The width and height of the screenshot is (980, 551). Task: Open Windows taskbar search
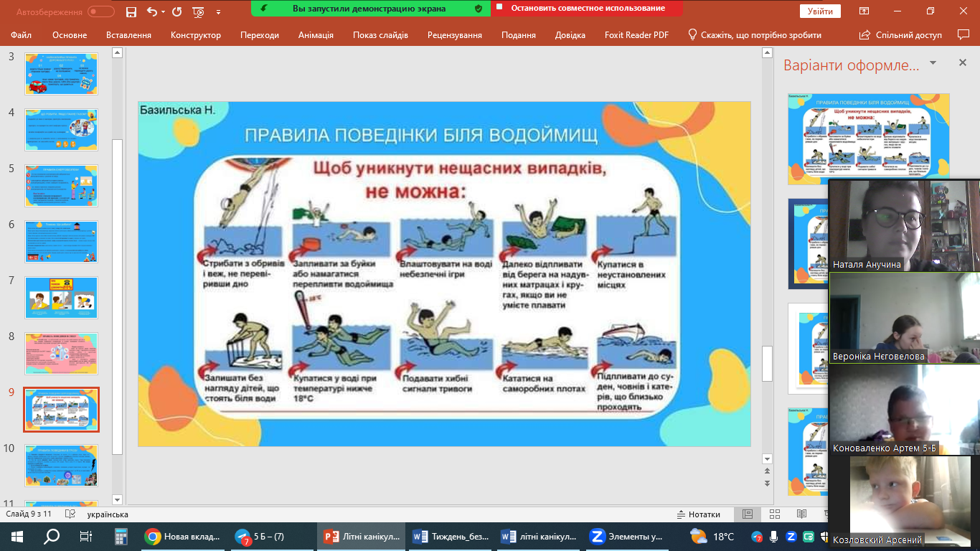52,536
